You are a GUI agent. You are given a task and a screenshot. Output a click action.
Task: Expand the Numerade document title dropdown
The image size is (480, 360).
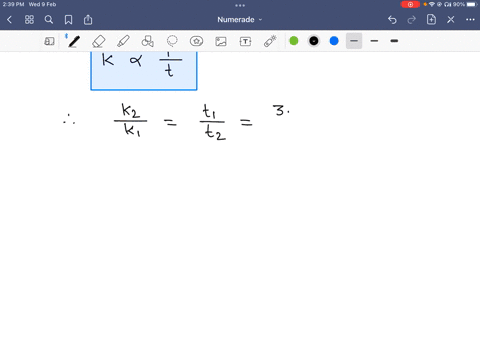[240, 20]
